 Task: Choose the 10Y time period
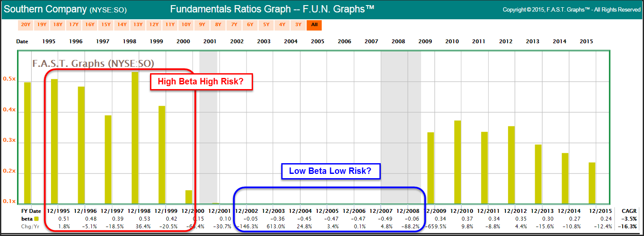[x=186, y=25]
